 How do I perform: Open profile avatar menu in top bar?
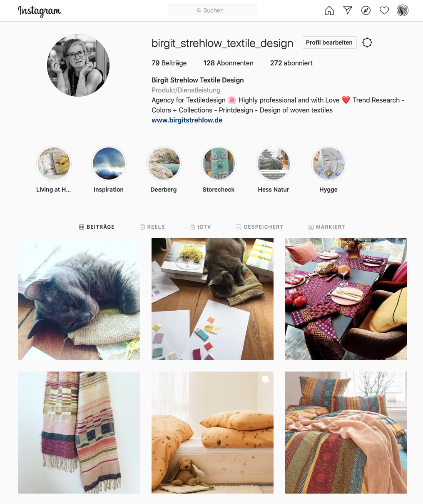(x=403, y=10)
